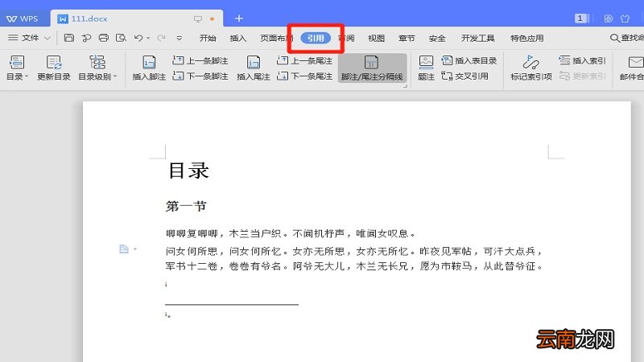Image resolution: width=644 pixels, height=362 pixels.
Task: Click the Redo icon
Action: [x=161, y=38]
